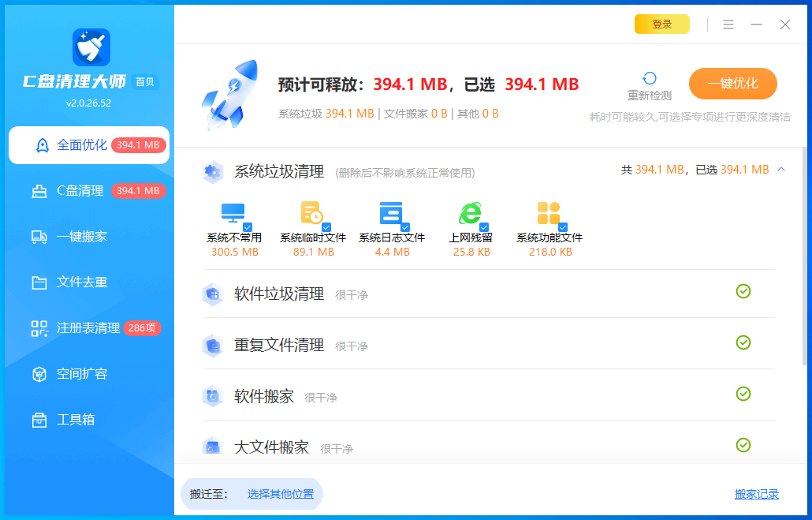Viewport: 812px width, 520px height.
Task: Switch to the C盘清理 sidebar tab
Action: click(x=89, y=191)
